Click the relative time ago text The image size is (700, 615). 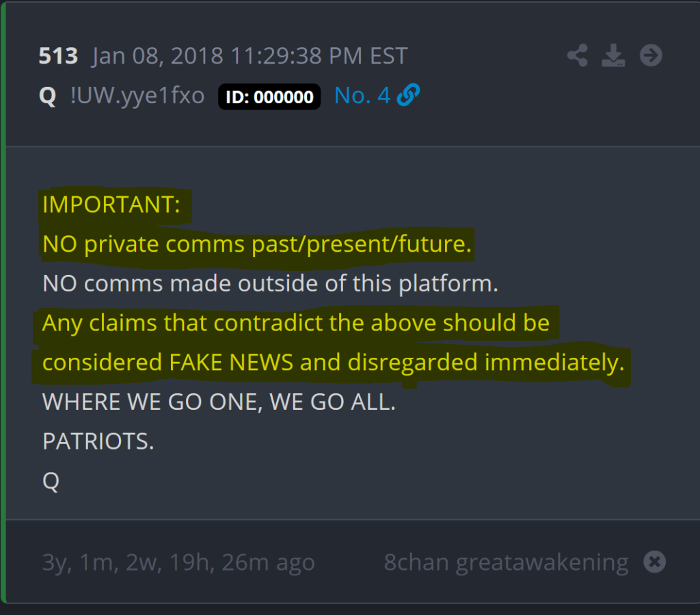[x=178, y=562]
